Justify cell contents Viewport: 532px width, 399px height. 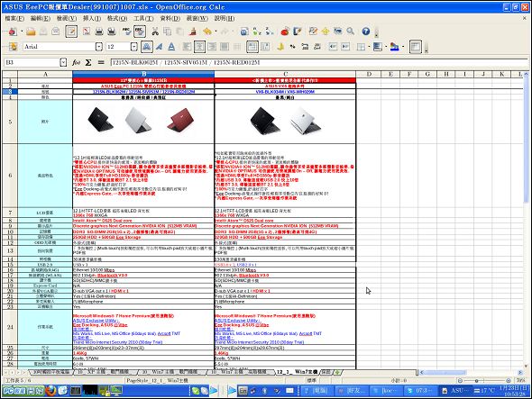[225, 47]
